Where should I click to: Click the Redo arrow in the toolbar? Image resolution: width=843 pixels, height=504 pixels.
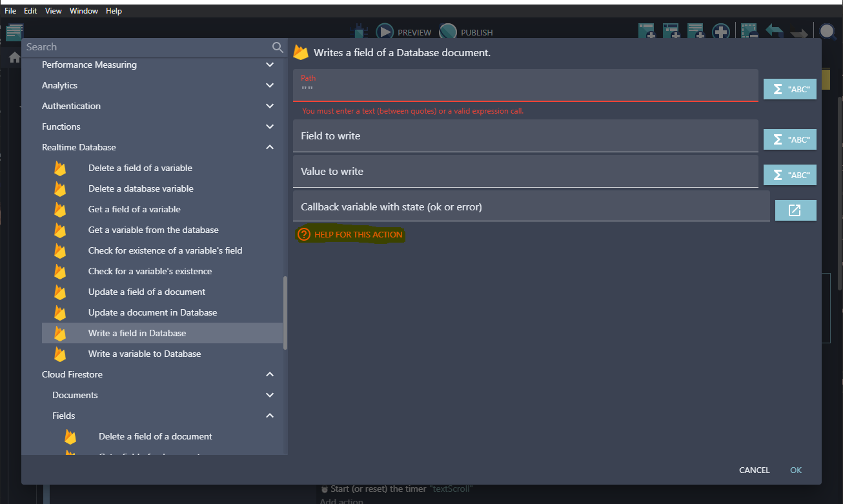[799, 32]
